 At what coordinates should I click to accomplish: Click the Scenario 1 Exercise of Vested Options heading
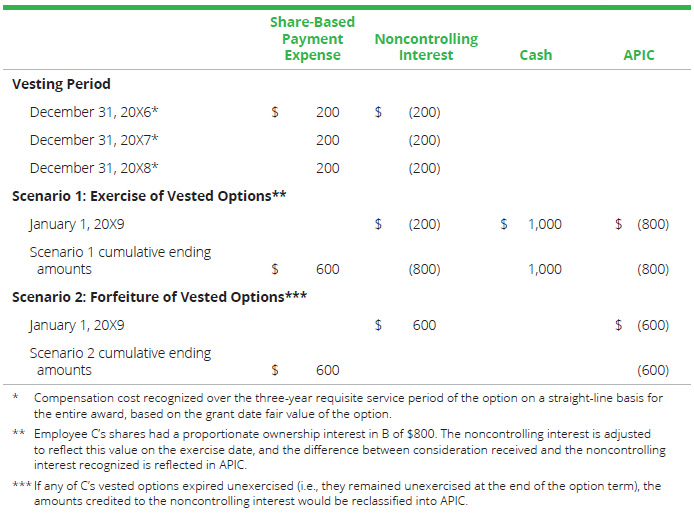[x=149, y=196]
